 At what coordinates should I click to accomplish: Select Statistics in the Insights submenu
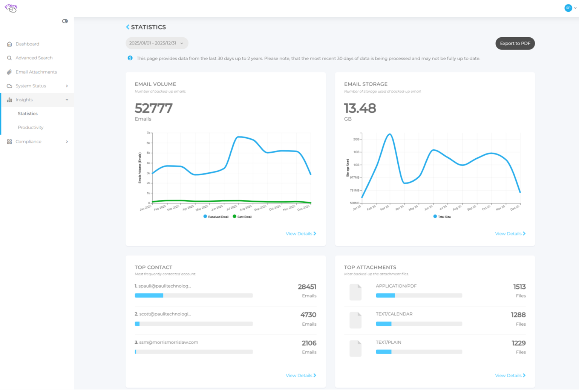pyautogui.click(x=28, y=113)
